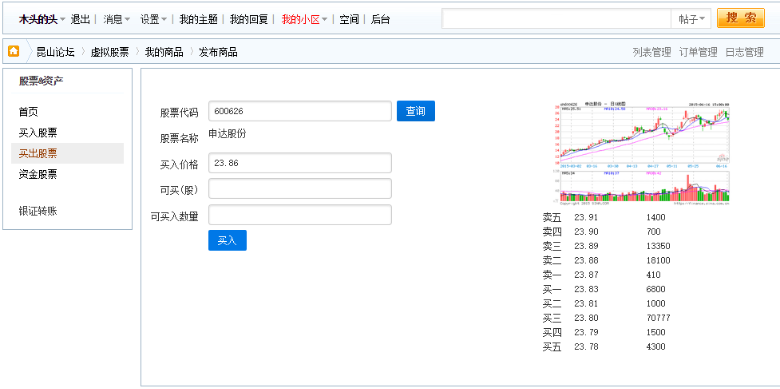Go to 后台 admin link
Screen dimensions: 780x389
381,20
